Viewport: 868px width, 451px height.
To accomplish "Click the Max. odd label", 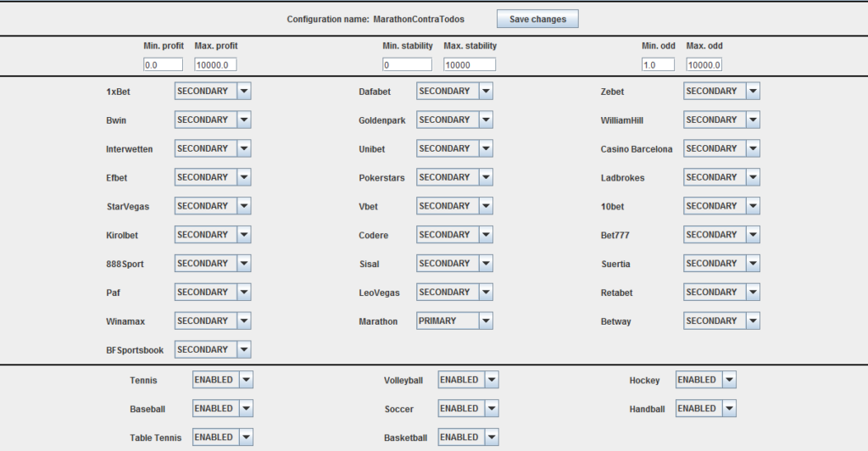I will click(704, 46).
